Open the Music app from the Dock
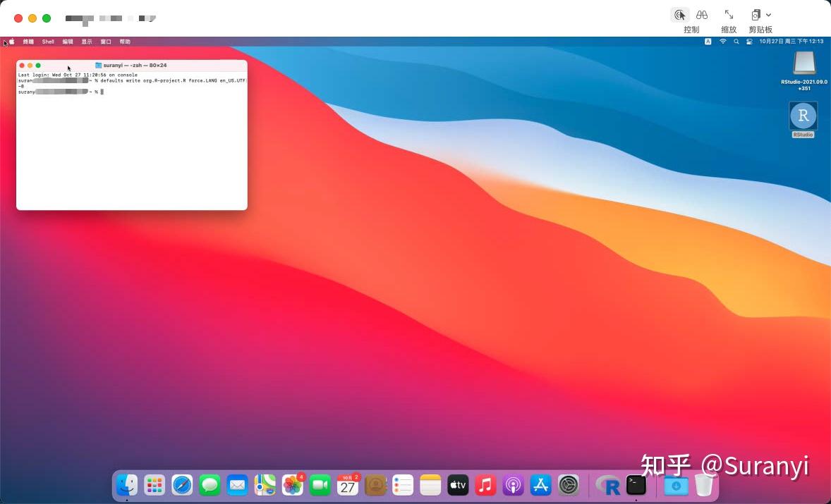831x504 pixels. tap(485, 485)
